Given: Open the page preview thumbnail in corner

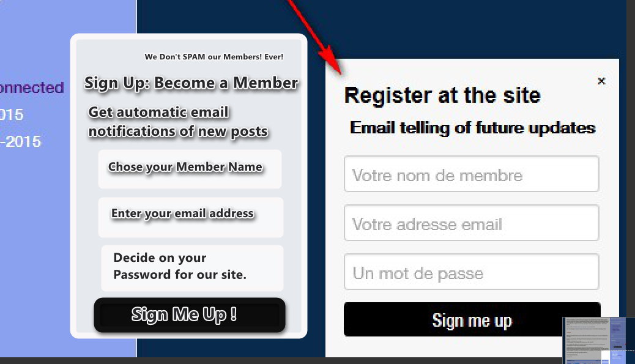Looking at the screenshot, I should [x=598, y=341].
